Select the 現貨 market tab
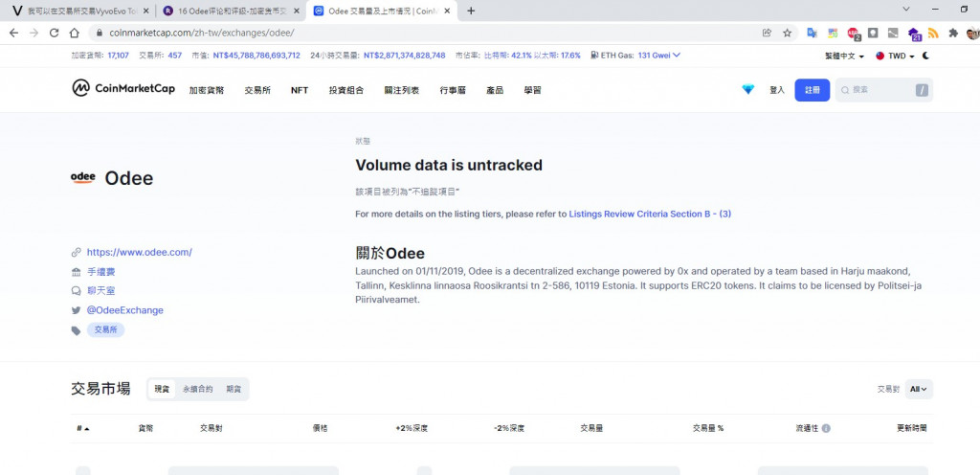 162,389
